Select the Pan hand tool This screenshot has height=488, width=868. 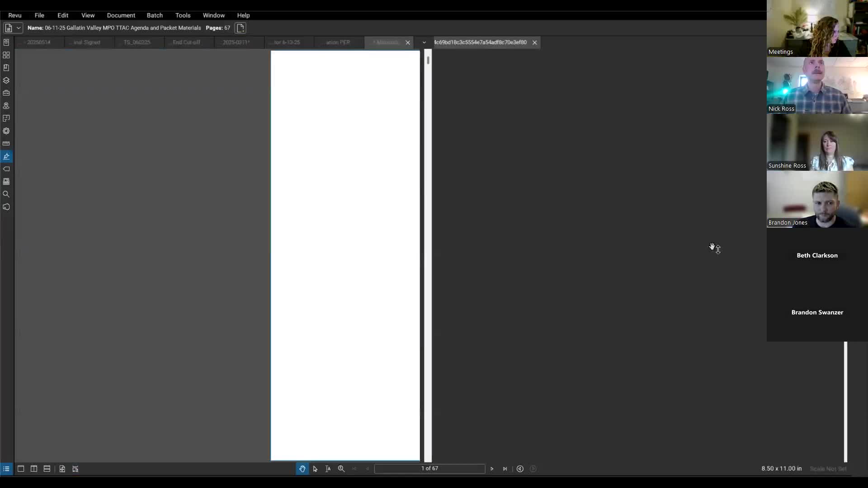(302, 469)
